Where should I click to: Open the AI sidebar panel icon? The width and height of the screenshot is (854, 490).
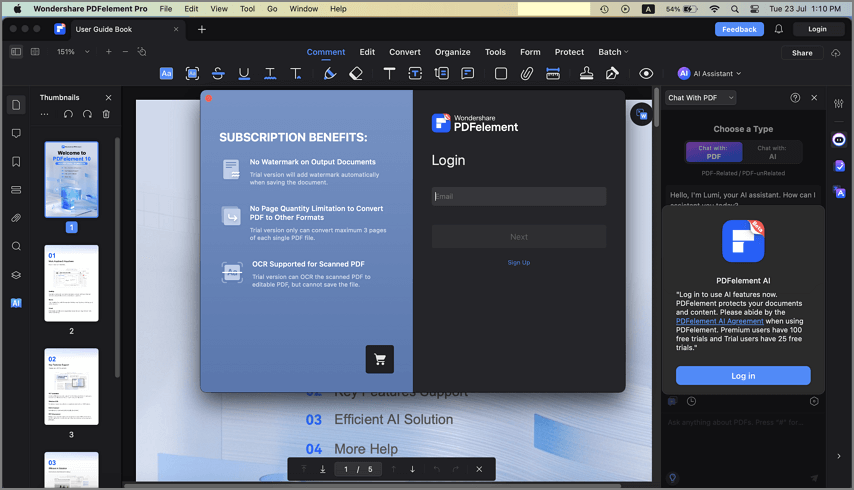16,303
